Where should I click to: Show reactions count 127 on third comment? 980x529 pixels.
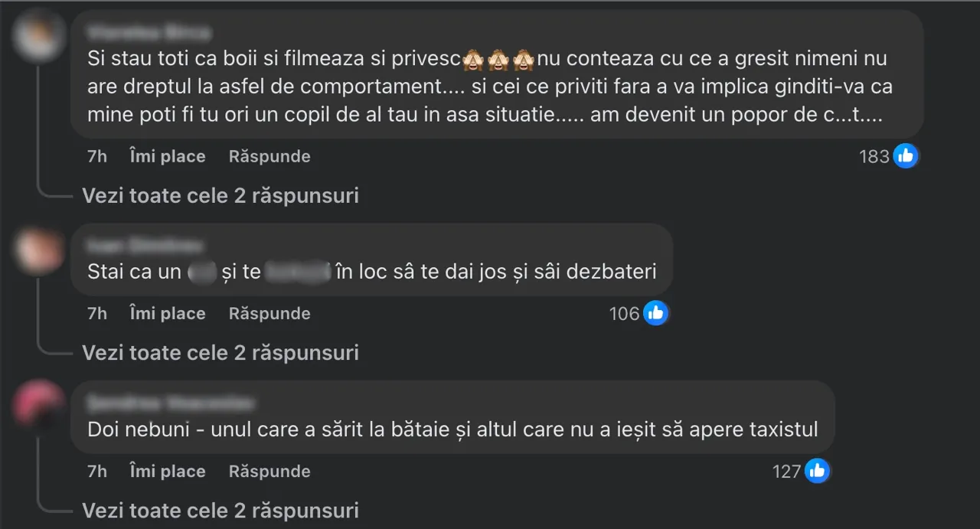click(786, 472)
